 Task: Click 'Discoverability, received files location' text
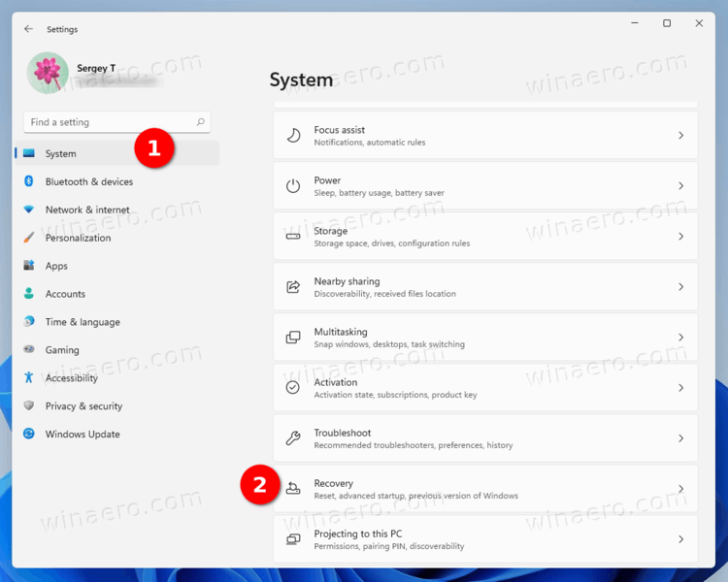coord(385,294)
